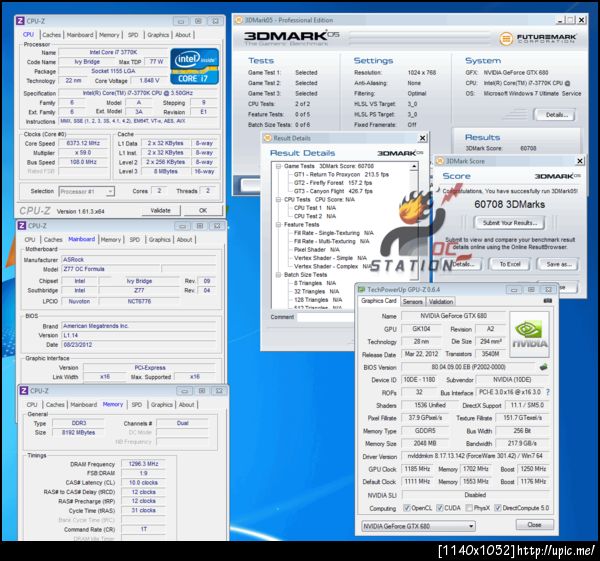Collapse the CPU Tests tree node
The height and width of the screenshot is (561, 600).
[x=279, y=200]
